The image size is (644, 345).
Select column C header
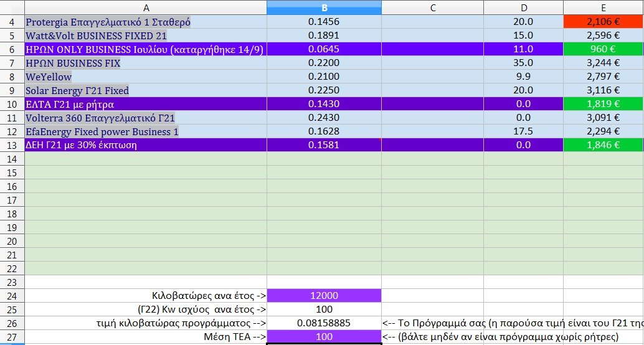pyautogui.click(x=432, y=7)
